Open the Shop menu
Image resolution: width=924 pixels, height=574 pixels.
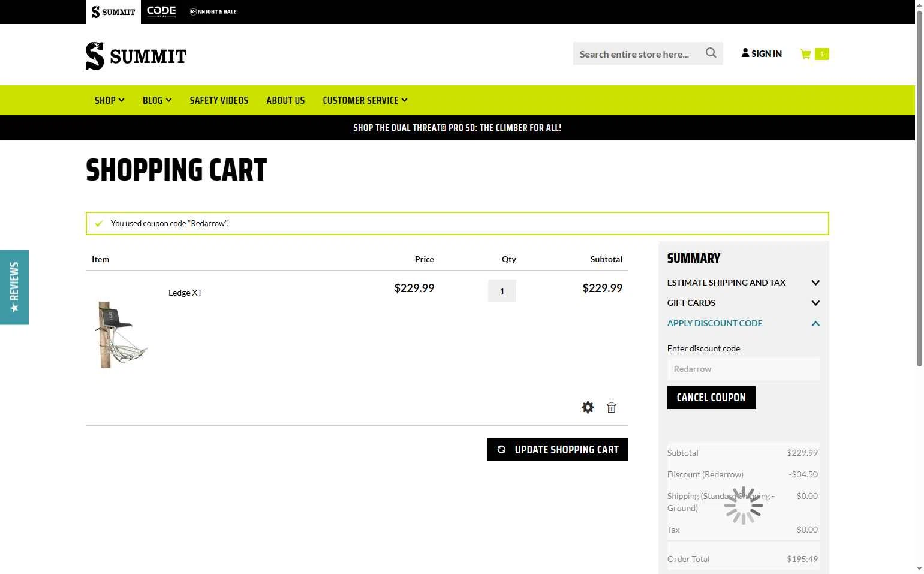(109, 100)
